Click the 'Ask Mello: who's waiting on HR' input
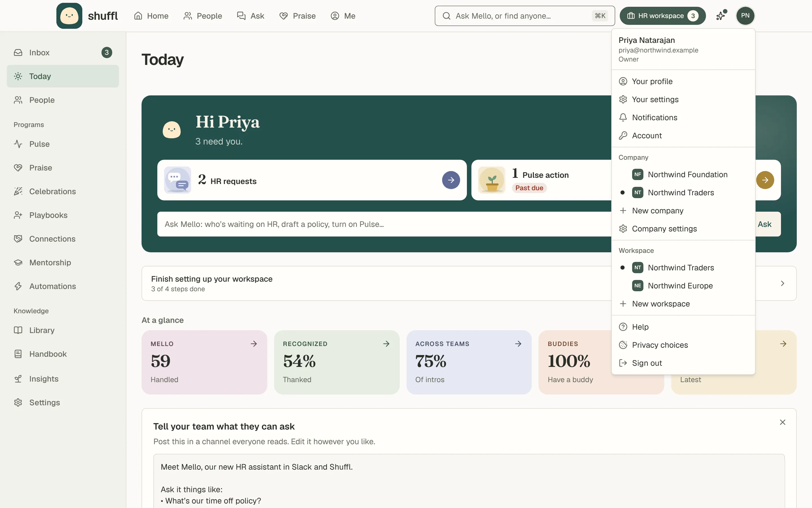 pos(384,224)
